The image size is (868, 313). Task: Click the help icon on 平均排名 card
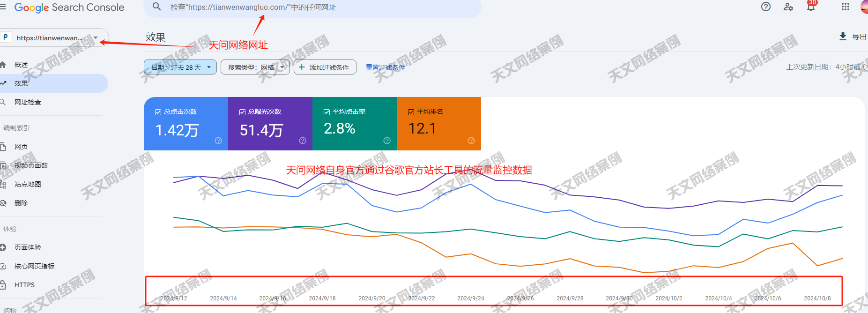471,141
